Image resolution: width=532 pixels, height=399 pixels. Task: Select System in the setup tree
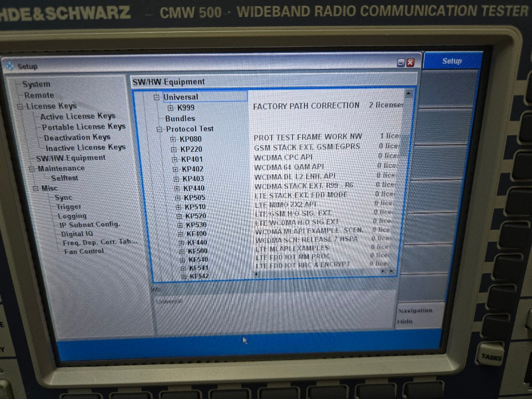pos(36,84)
